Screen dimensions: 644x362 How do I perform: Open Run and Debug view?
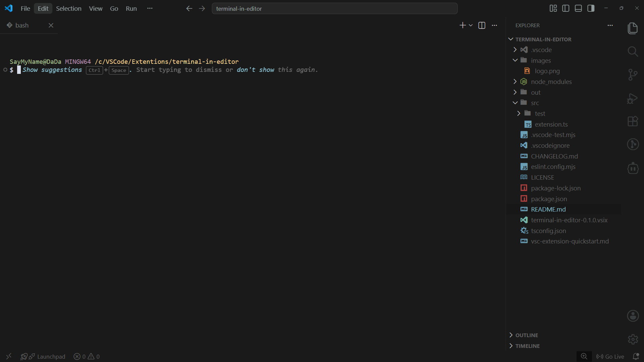633,98
